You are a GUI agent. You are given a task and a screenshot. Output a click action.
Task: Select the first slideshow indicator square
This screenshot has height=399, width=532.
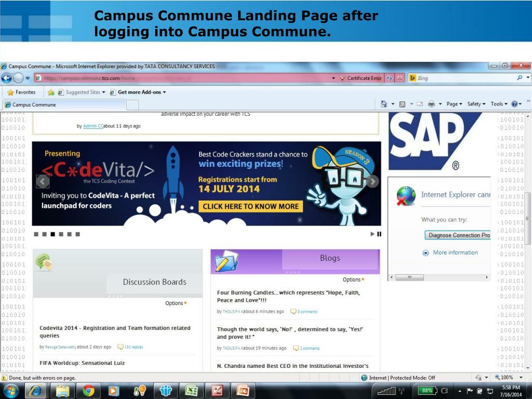point(36,234)
